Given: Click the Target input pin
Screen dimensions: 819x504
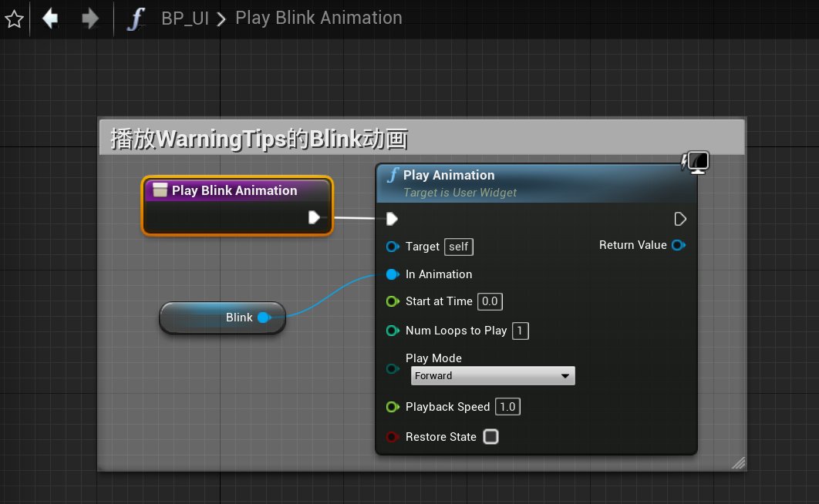Looking at the screenshot, I should point(393,247).
